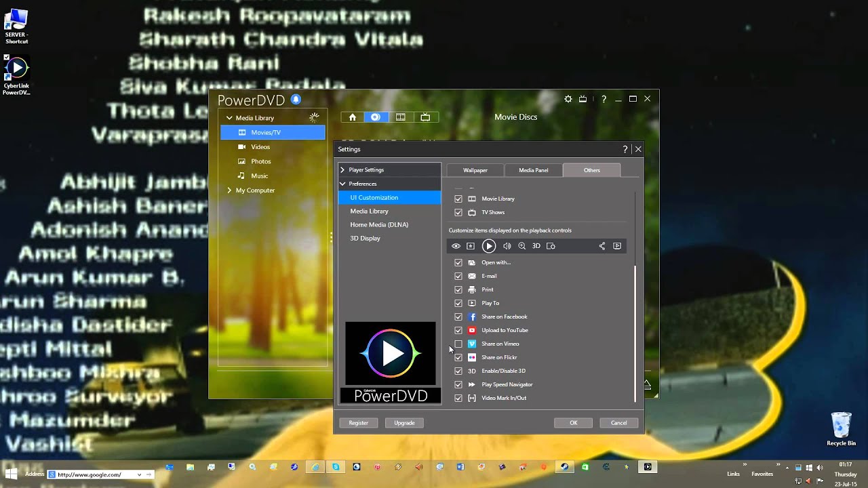
Task: Click the round play button in playback preview
Action: point(489,246)
